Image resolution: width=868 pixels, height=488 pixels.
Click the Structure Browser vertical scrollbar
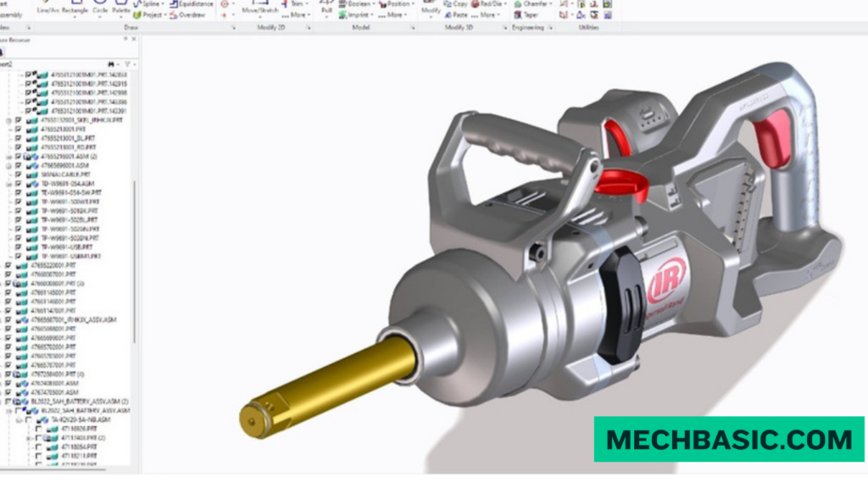[135, 260]
